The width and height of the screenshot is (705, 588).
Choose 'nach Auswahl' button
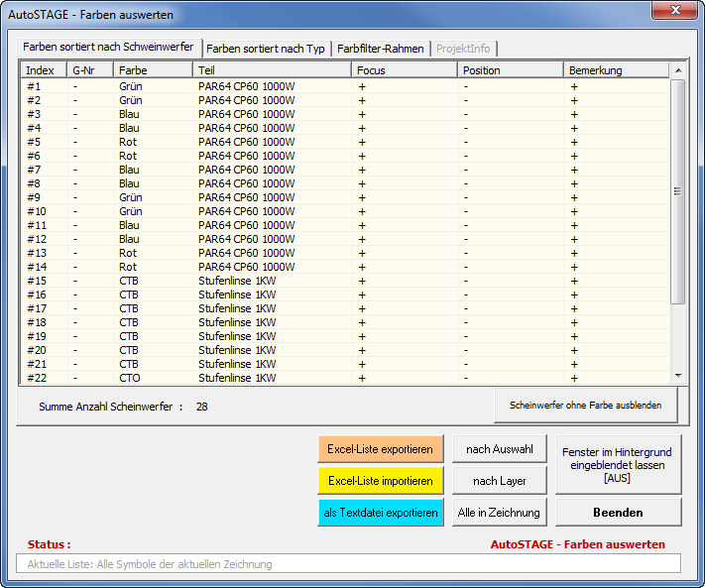tap(500, 449)
